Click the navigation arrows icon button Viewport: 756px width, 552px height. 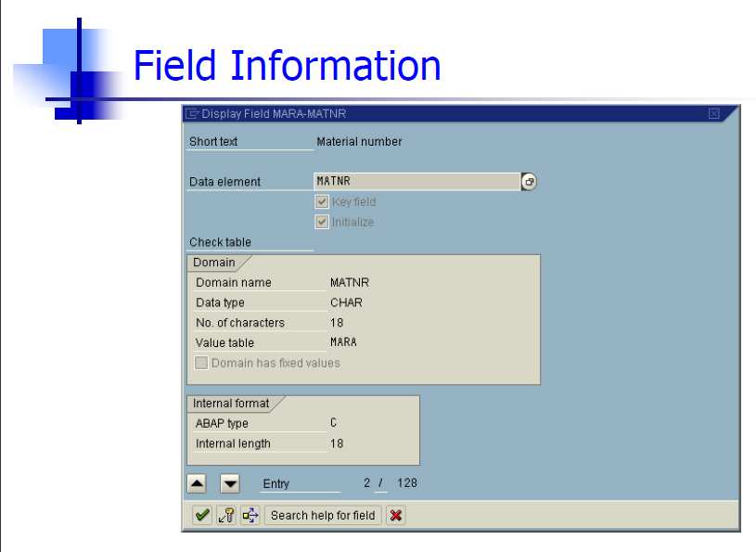point(250,515)
